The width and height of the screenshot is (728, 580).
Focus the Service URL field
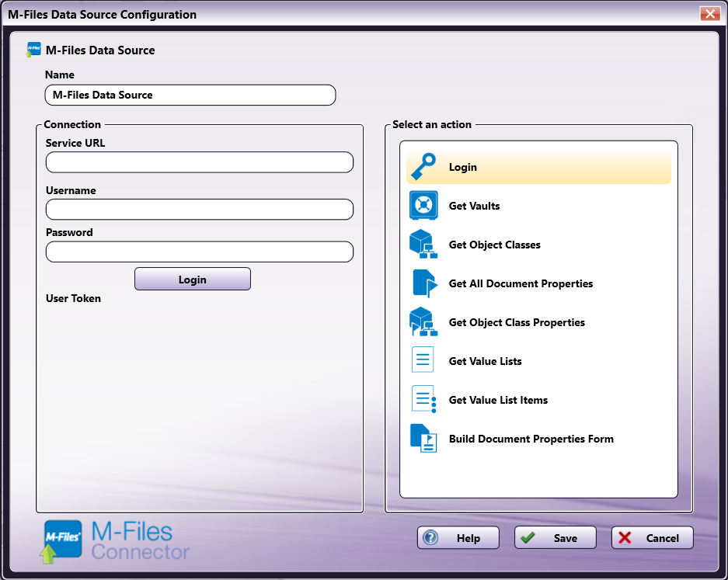click(x=199, y=162)
